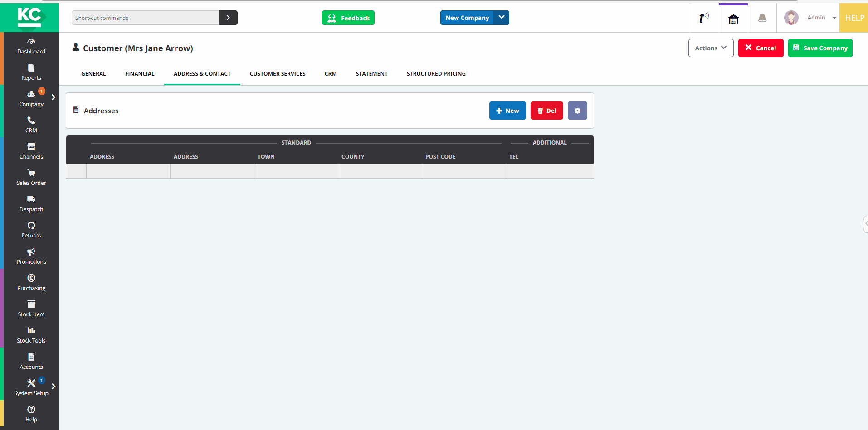
Task: Select the Reports sidebar icon
Action: (x=30, y=72)
